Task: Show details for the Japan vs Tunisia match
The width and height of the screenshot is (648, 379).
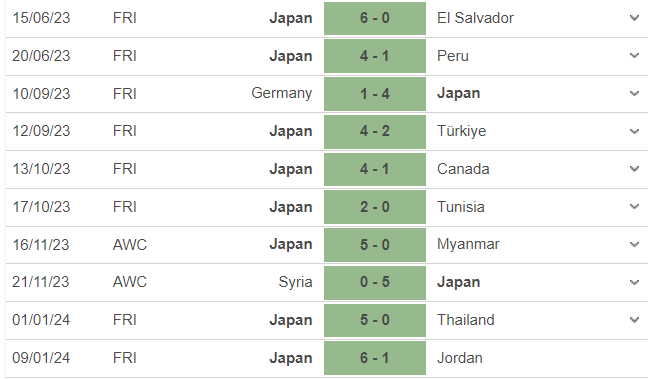Action: tap(634, 206)
